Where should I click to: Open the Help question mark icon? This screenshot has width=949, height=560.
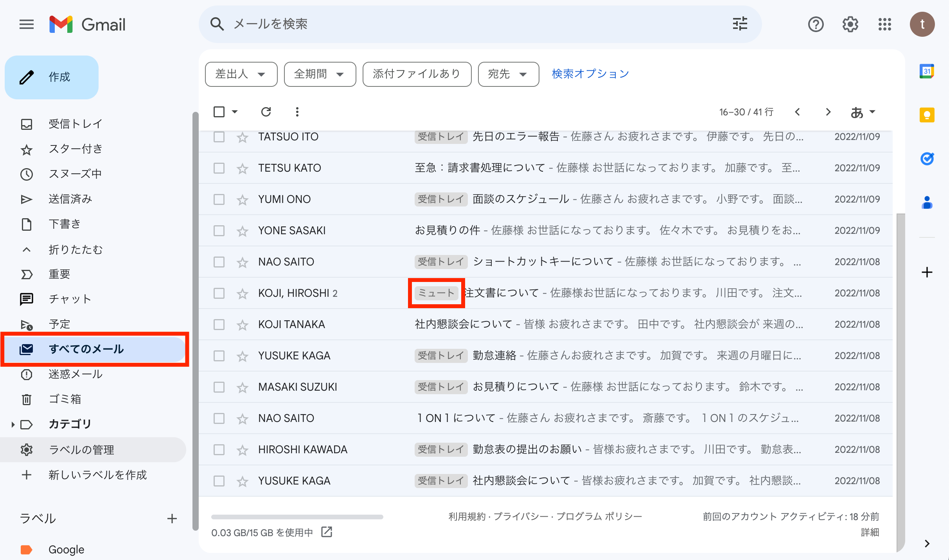point(816,24)
